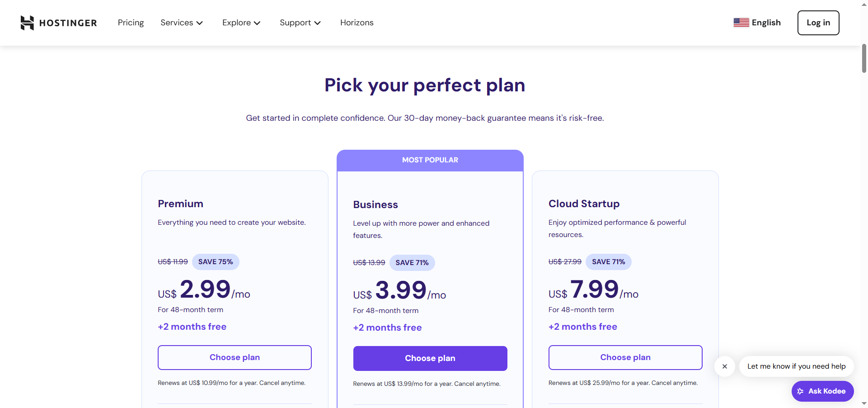Image resolution: width=868 pixels, height=408 pixels.
Task: Click the US flag language icon
Action: pyautogui.click(x=741, y=23)
